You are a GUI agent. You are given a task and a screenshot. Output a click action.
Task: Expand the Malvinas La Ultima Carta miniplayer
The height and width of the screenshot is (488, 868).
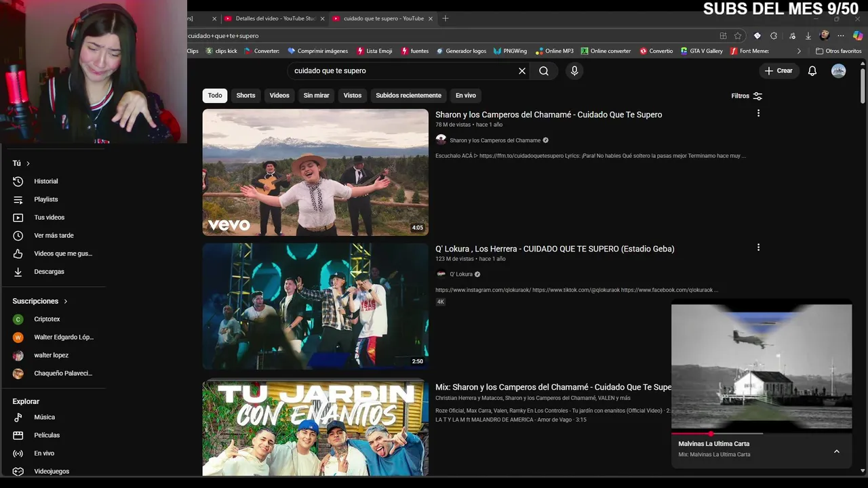(836, 451)
